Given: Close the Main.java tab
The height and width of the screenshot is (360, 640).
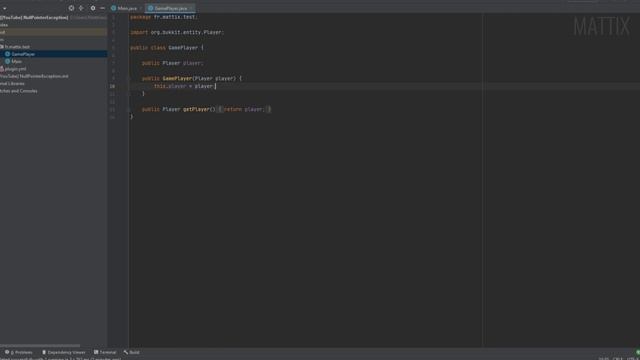Looking at the screenshot, I should point(141,8).
